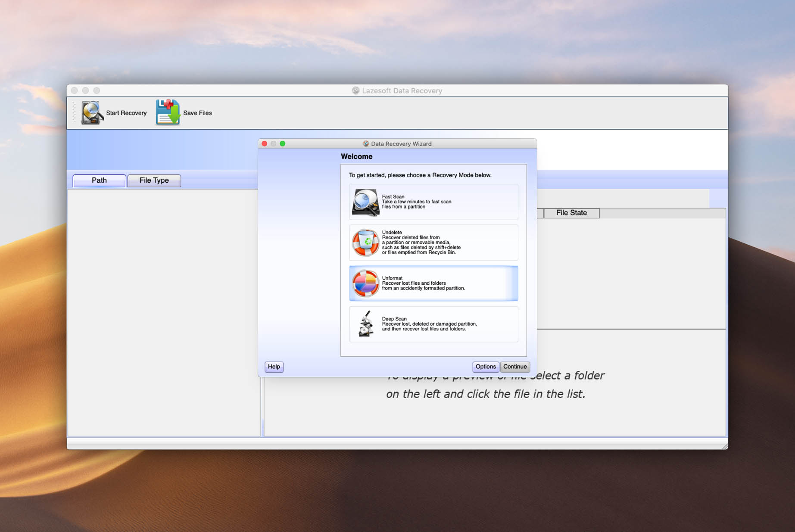795x532 pixels.
Task: Click the Save Files label in toolbar
Action: 197,113
